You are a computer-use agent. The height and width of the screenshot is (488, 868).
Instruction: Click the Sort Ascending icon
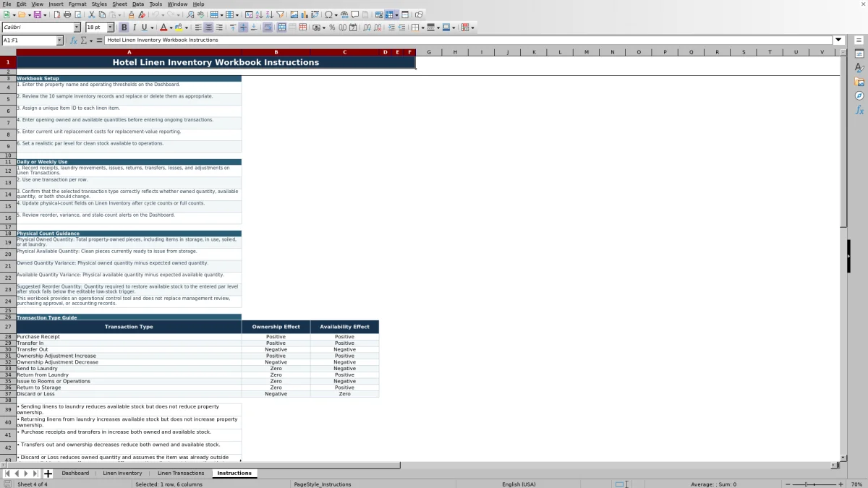pos(259,14)
